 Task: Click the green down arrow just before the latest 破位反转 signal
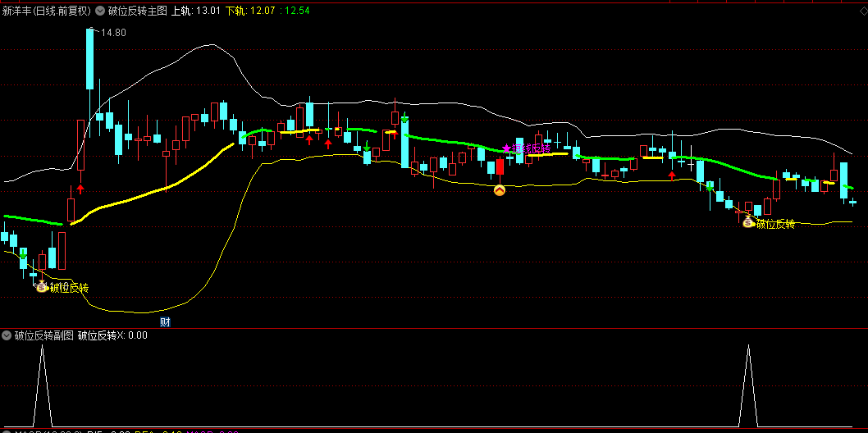pyautogui.click(x=710, y=187)
